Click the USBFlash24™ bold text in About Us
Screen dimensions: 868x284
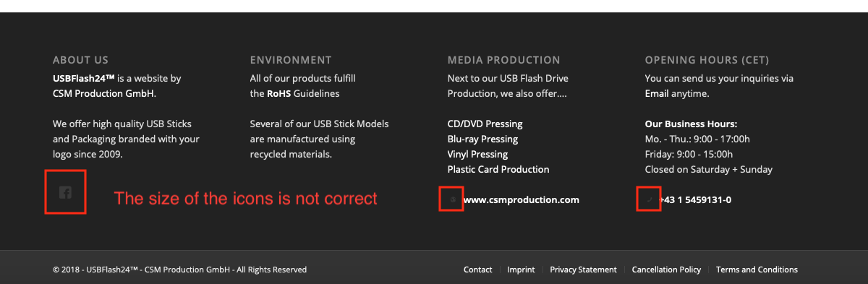click(x=84, y=78)
